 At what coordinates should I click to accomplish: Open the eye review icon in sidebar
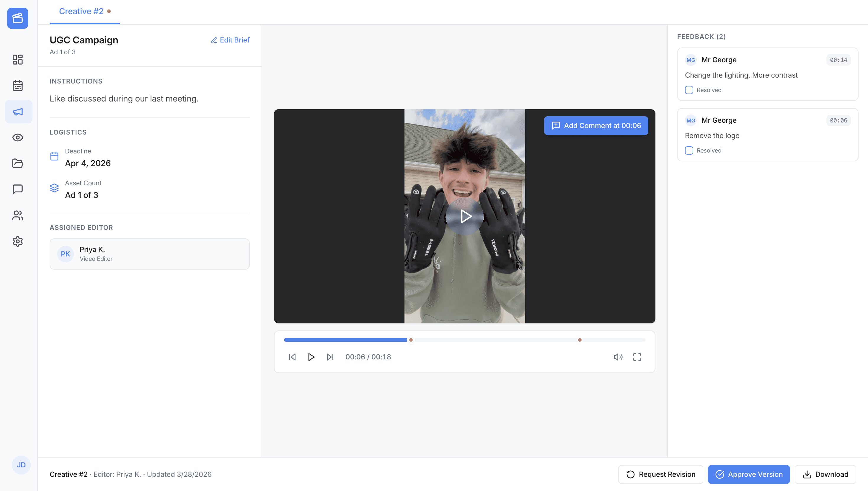[x=17, y=138]
